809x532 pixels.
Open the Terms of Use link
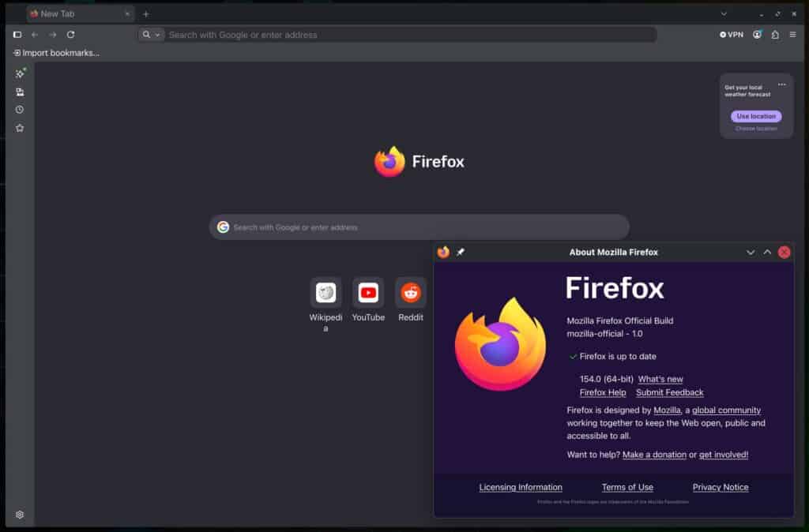click(x=627, y=487)
